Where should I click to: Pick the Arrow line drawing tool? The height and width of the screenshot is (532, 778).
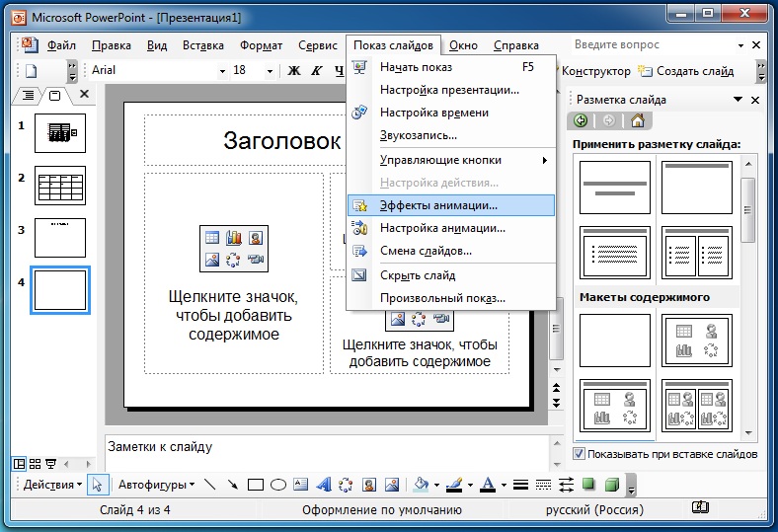[x=233, y=485]
